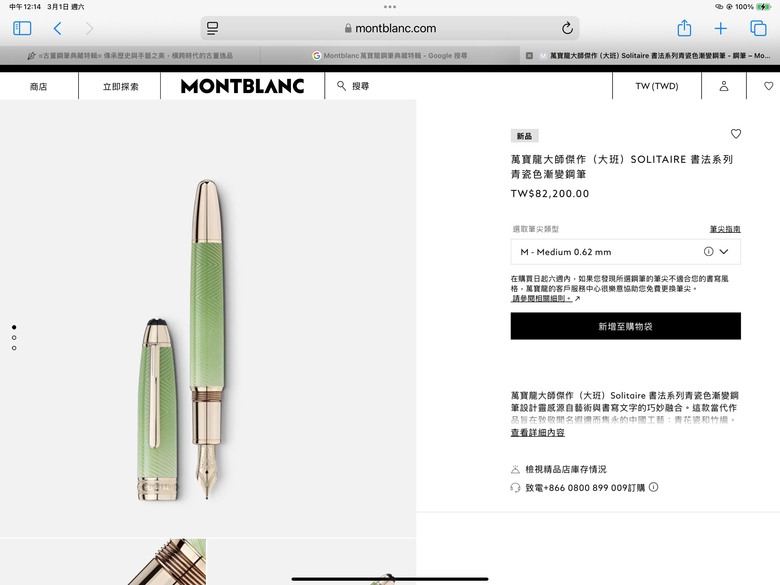Open the 筆尖指南 nib guide link
Screen dimensions: 780x585
click(725, 229)
